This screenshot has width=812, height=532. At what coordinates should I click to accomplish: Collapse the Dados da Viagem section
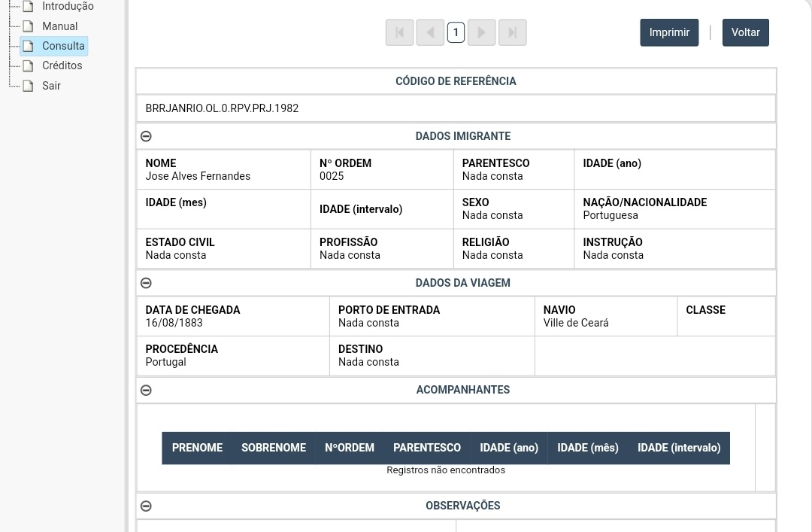click(146, 283)
